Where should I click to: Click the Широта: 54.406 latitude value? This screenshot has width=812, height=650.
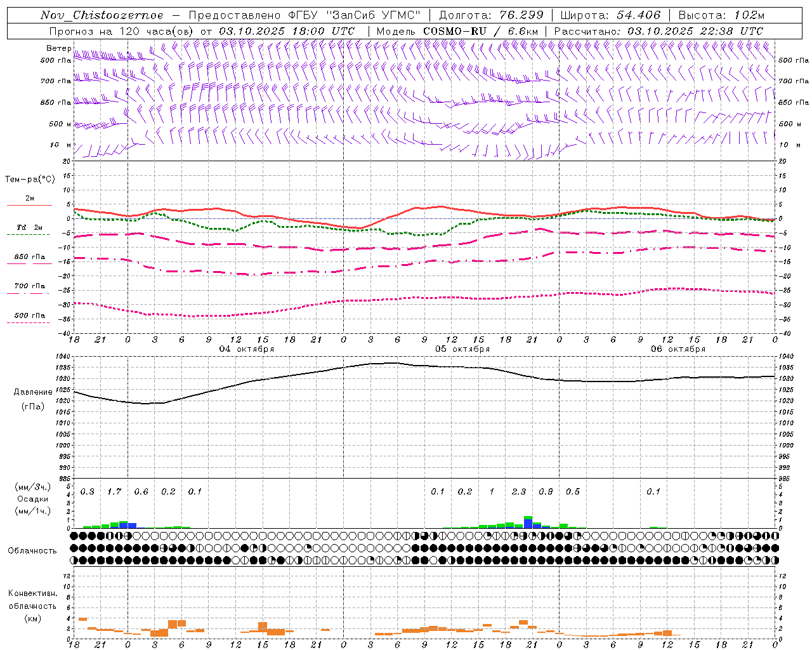pos(611,15)
